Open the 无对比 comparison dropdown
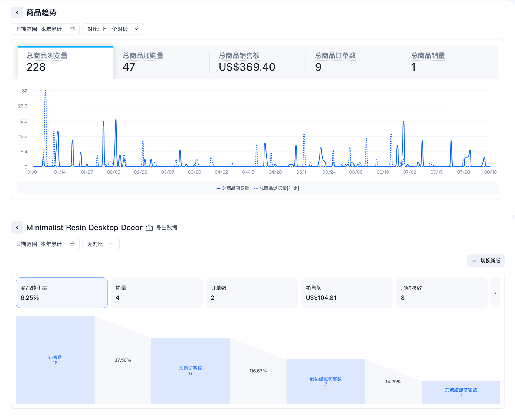This screenshot has height=420, width=515. [x=101, y=244]
